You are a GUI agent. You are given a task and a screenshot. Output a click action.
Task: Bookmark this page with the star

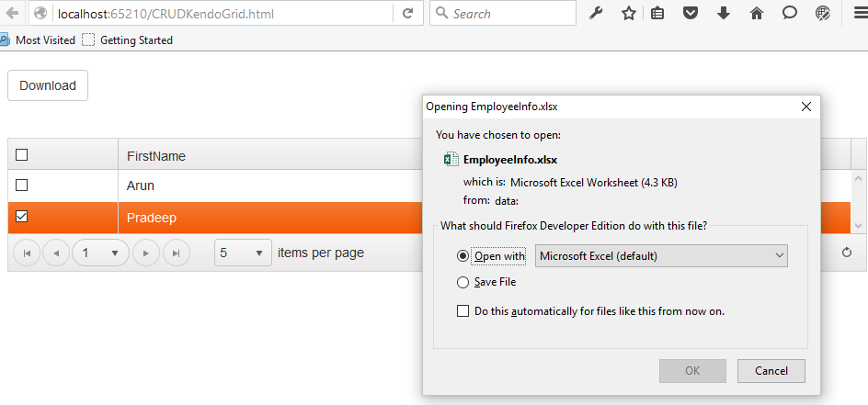(x=629, y=14)
